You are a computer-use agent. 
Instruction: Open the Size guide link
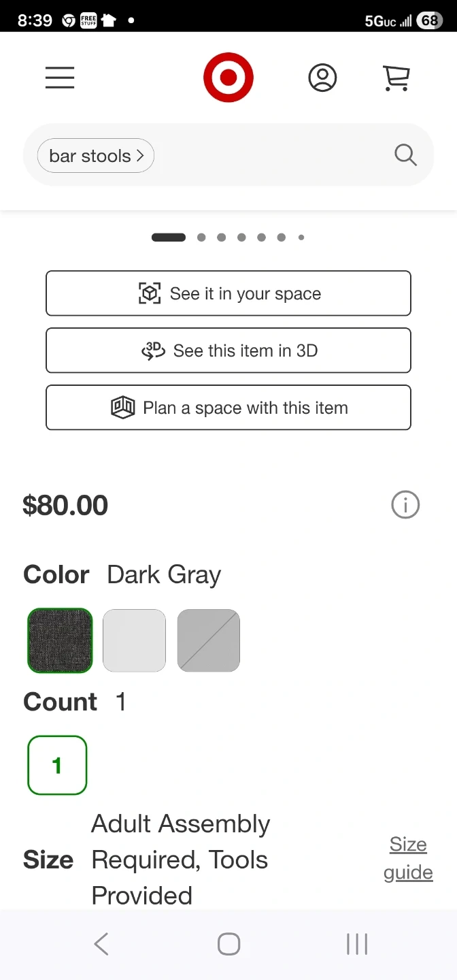[x=408, y=858]
